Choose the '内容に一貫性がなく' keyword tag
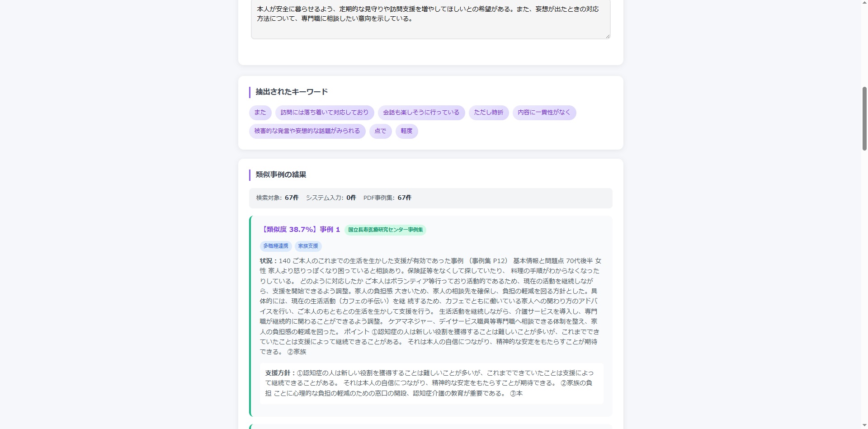 coord(544,113)
